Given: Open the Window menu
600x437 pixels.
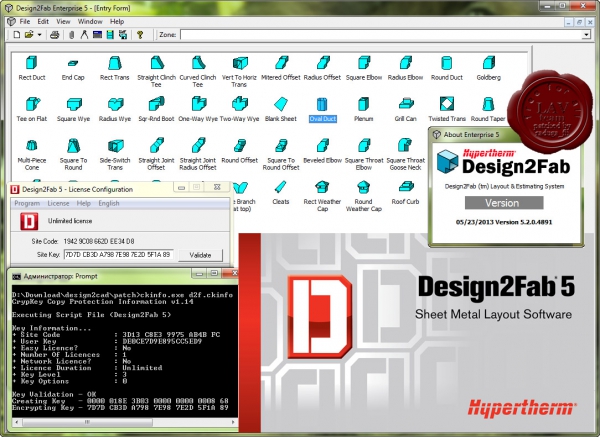Looking at the screenshot, I should point(90,21).
